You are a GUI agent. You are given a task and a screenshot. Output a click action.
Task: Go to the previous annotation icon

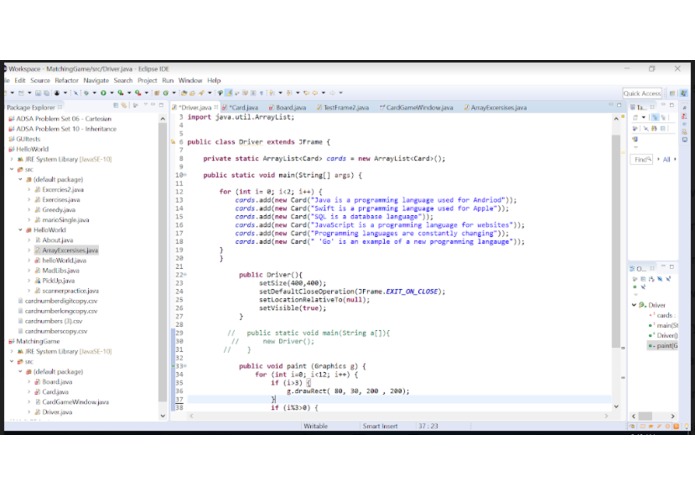tap(289, 93)
